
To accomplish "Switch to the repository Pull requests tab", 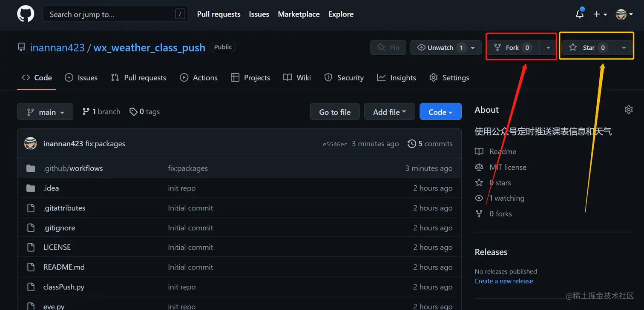I will pyautogui.click(x=138, y=77).
